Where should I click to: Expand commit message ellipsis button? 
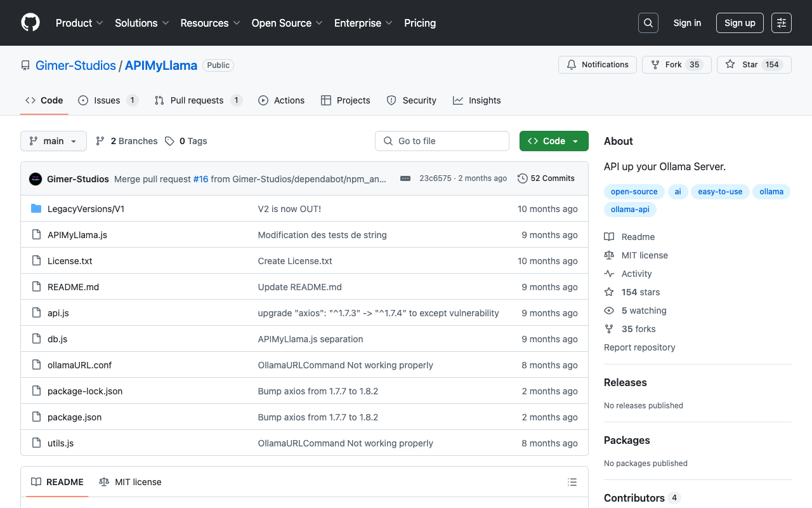pyautogui.click(x=405, y=178)
